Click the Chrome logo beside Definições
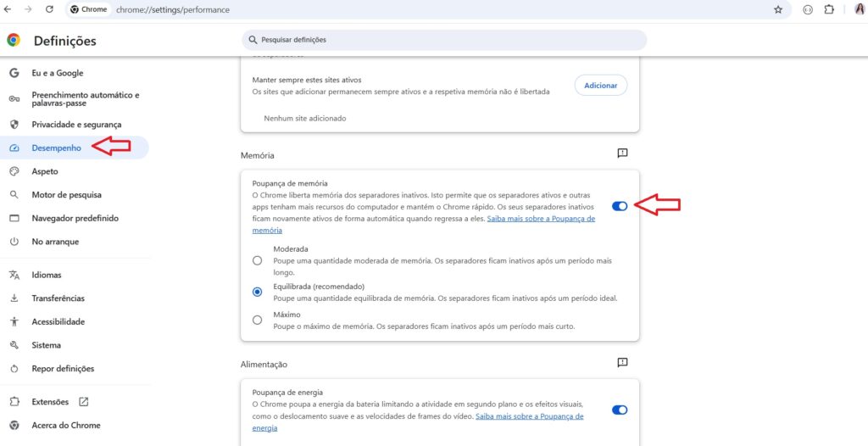 point(14,41)
